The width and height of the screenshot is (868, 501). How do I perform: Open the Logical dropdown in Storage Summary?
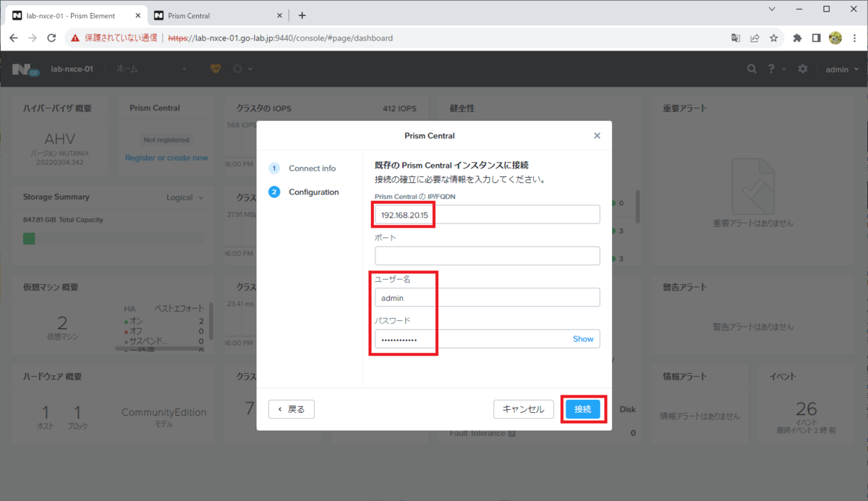[185, 197]
